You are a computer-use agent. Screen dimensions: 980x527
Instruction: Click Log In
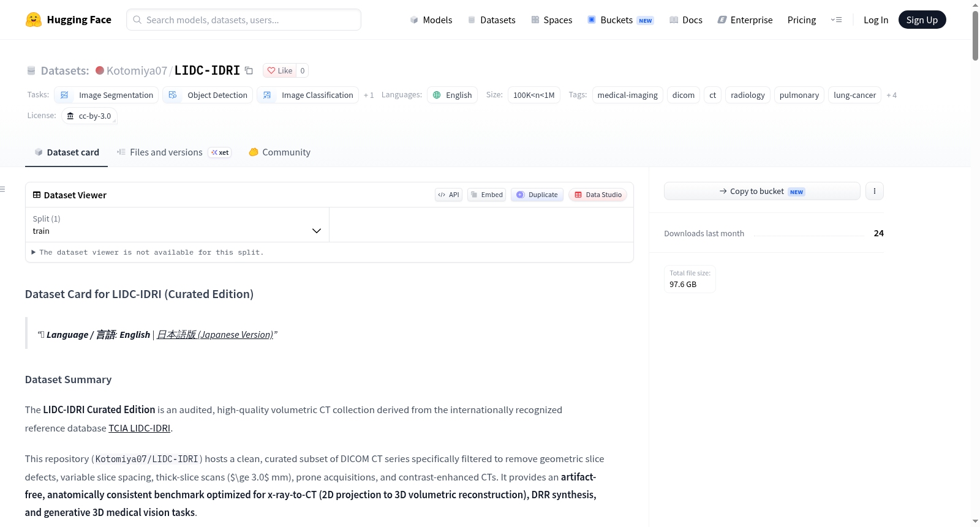[876, 20]
